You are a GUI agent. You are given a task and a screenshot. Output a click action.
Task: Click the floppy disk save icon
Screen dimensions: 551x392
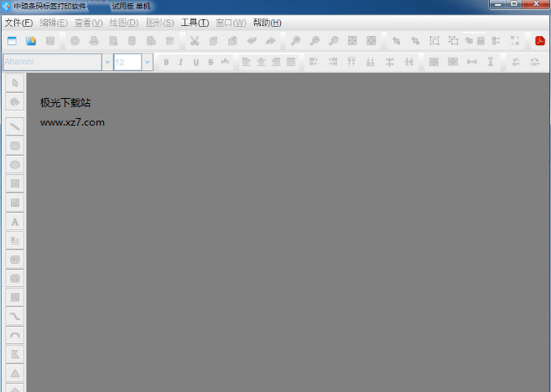tap(49, 41)
